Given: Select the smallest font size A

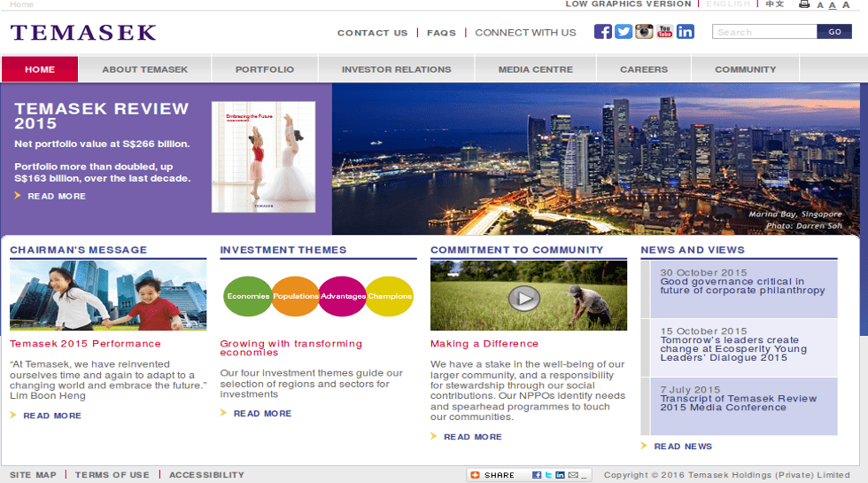Looking at the screenshot, I should [820, 5].
